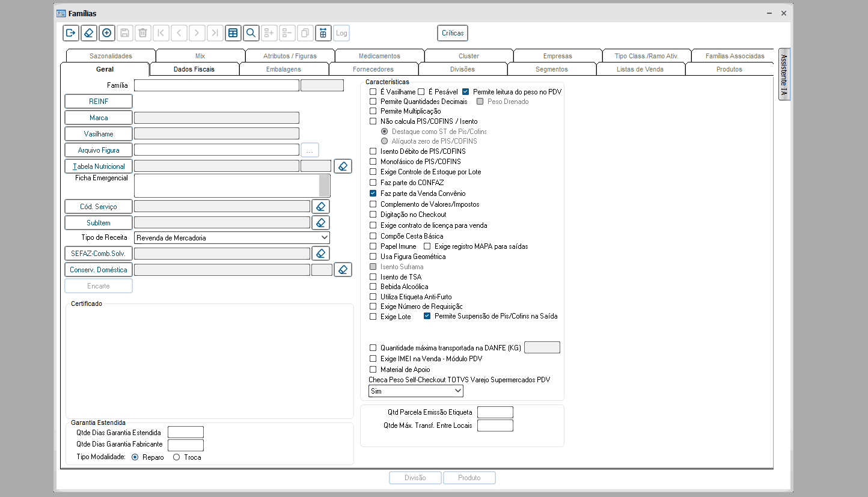Image resolution: width=868 pixels, height=497 pixels.
Task: Select the Troca radio button
Action: click(176, 457)
